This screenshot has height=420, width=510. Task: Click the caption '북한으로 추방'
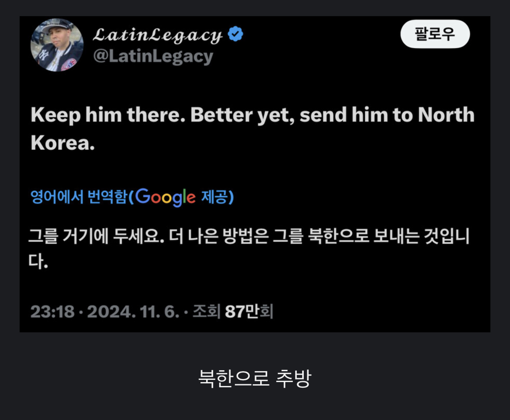point(255,378)
